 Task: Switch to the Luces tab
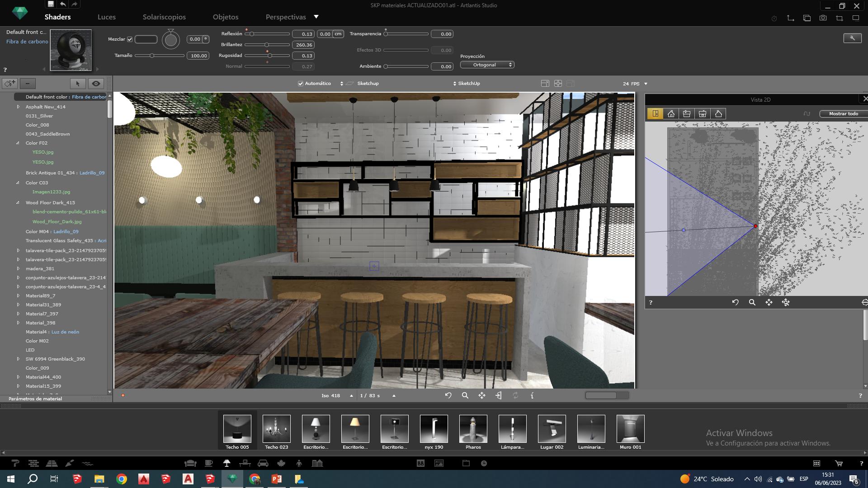(106, 17)
